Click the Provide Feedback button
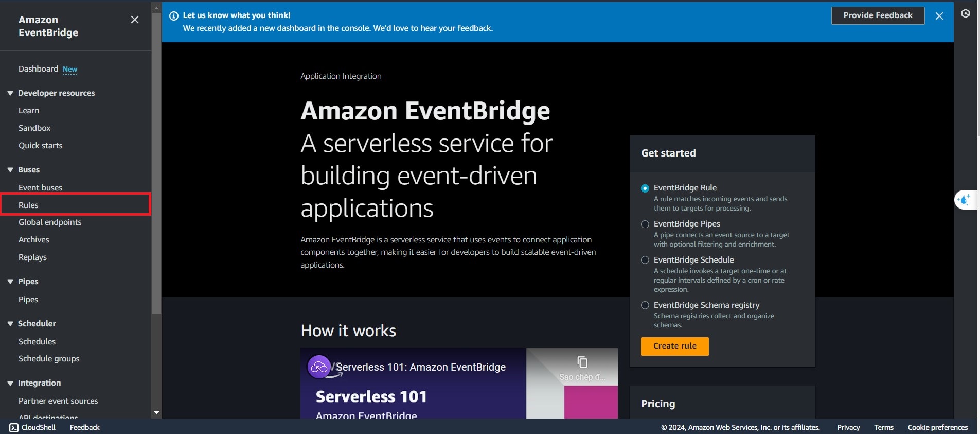Screen dimensions: 980x434 point(878,15)
